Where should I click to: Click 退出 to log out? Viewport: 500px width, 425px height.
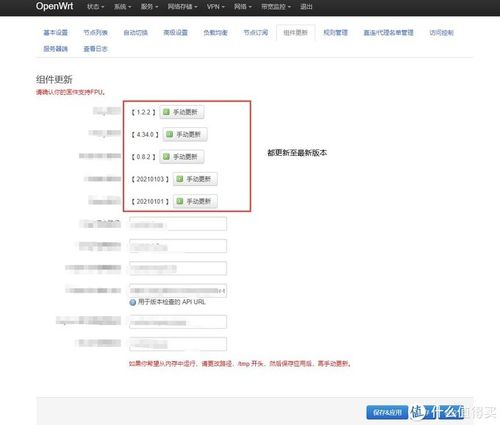306,6
